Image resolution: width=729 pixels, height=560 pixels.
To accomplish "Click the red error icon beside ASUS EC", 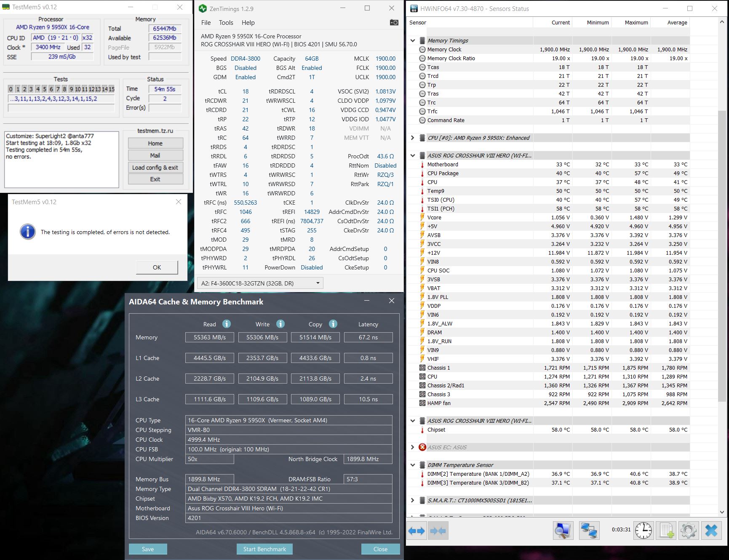I will (422, 447).
